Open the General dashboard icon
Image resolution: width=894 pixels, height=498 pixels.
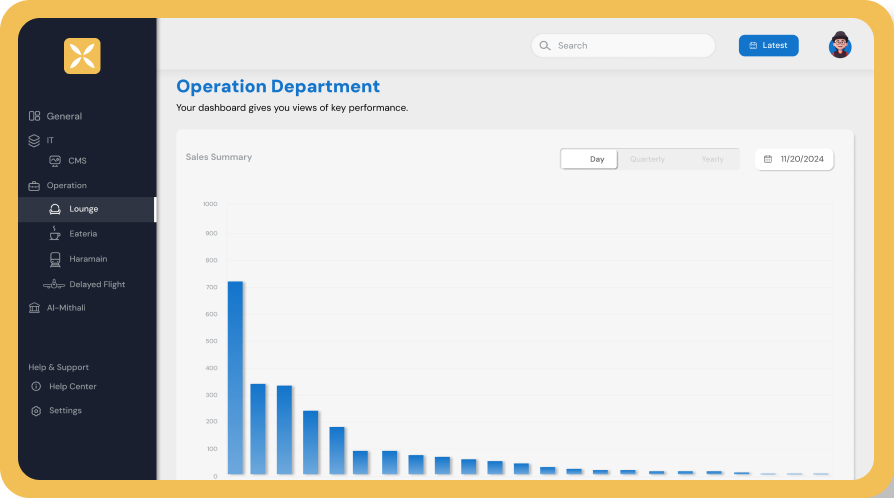click(34, 116)
